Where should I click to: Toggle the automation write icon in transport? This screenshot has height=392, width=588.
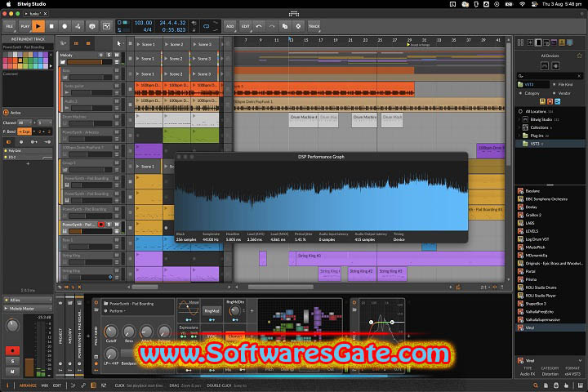pyautogui.click(x=78, y=26)
